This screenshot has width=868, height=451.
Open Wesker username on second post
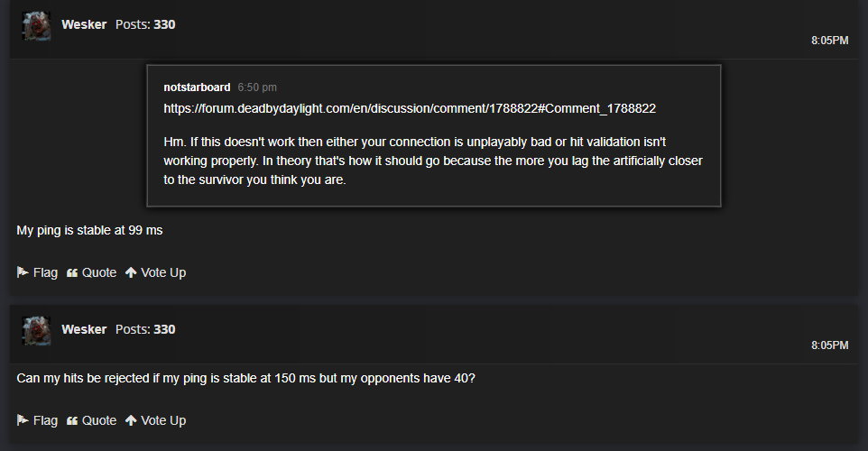pyautogui.click(x=84, y=329)
